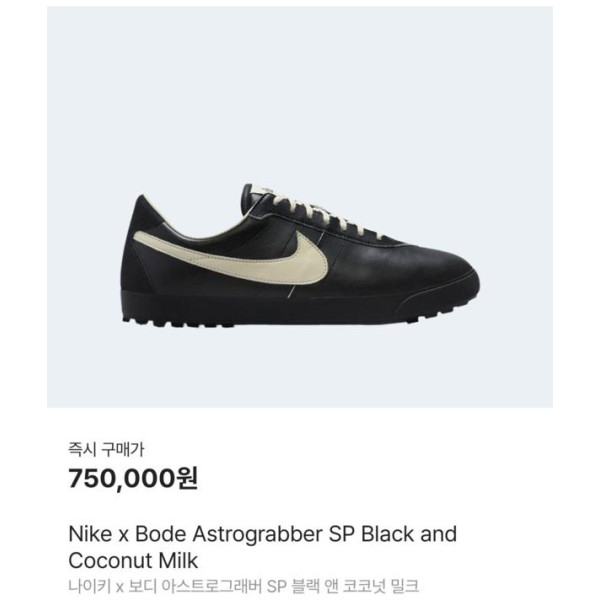Click the word "Nike" in the title
The width and height of the screenshot is (600, 600).
click(88, 534)
